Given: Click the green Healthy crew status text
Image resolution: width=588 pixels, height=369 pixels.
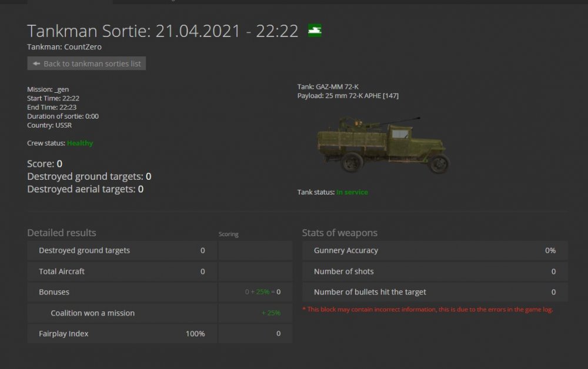Looking at the screenshot, I should point(80,143).
